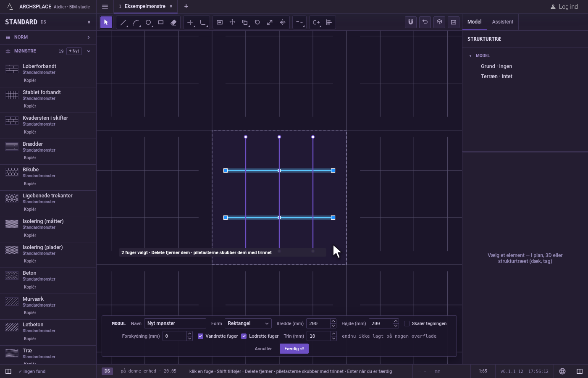Edit the Navn field 'Nyt mønster'
Screen dimensions: 588x378
(175, 323)
